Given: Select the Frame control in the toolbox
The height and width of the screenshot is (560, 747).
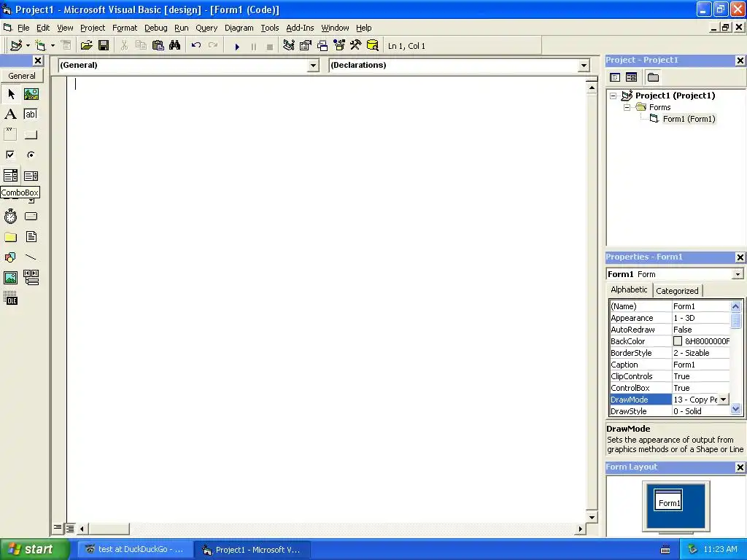Looking at the screenshot, I should pos(10,134).
